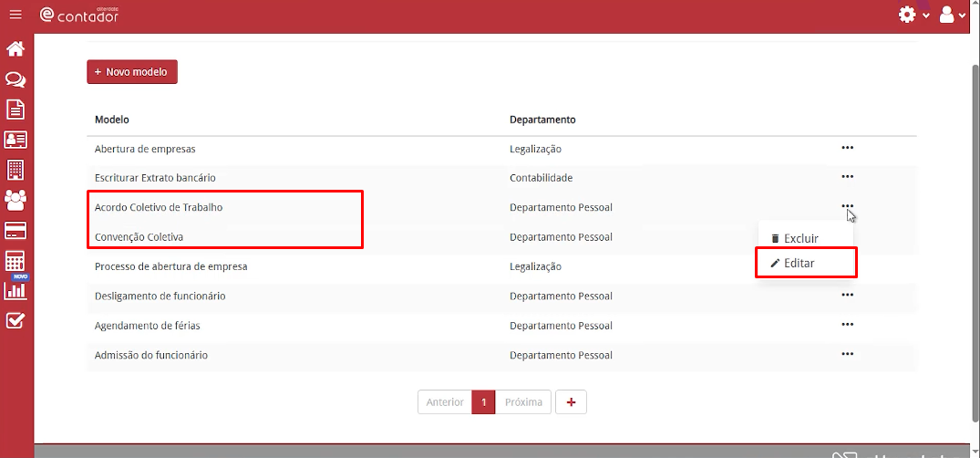Click the e-contador logo
980x458 pixels.
pyautogui.click(x=78, y=15)
